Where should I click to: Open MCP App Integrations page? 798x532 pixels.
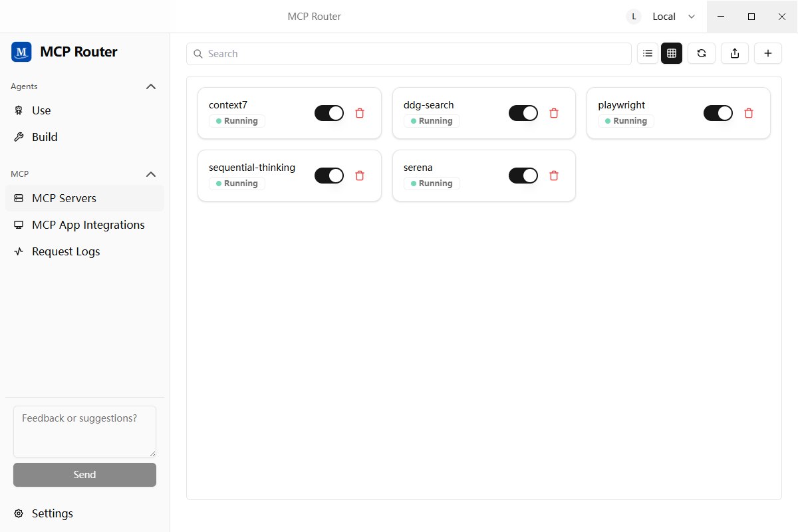coord(88,225)
